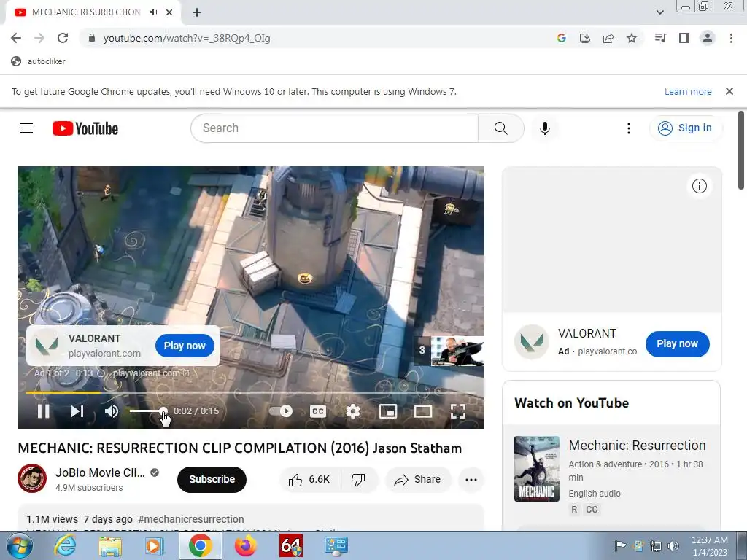Click the address bar URL
747x560 pixels.
tap(187, 38)
